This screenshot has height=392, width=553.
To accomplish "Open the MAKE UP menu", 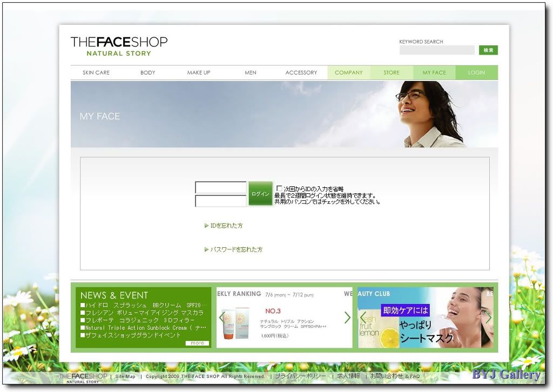I will tap(199, 72).
